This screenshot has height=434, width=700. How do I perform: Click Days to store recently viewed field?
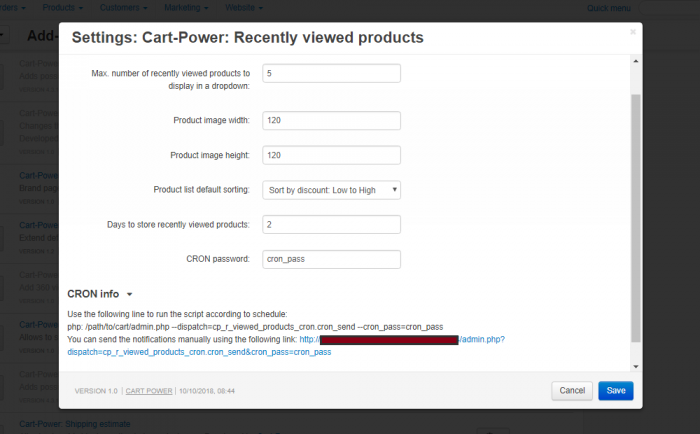331,225
